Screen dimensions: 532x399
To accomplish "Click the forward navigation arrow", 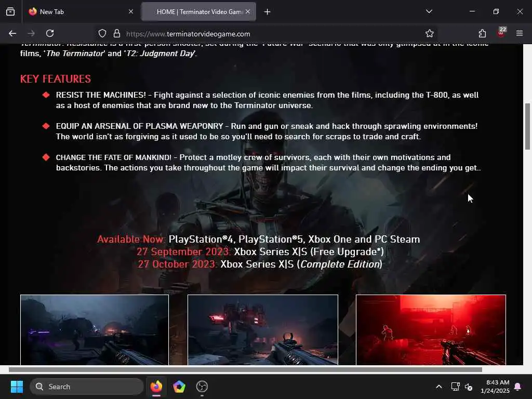I will (x=31, y=33).
